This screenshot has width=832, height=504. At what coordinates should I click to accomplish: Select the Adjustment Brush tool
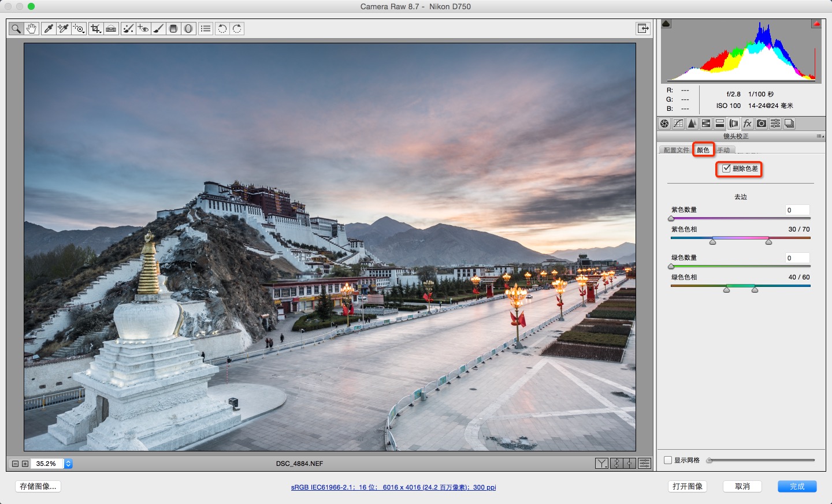pyautogui.click(x=158, y=28)
